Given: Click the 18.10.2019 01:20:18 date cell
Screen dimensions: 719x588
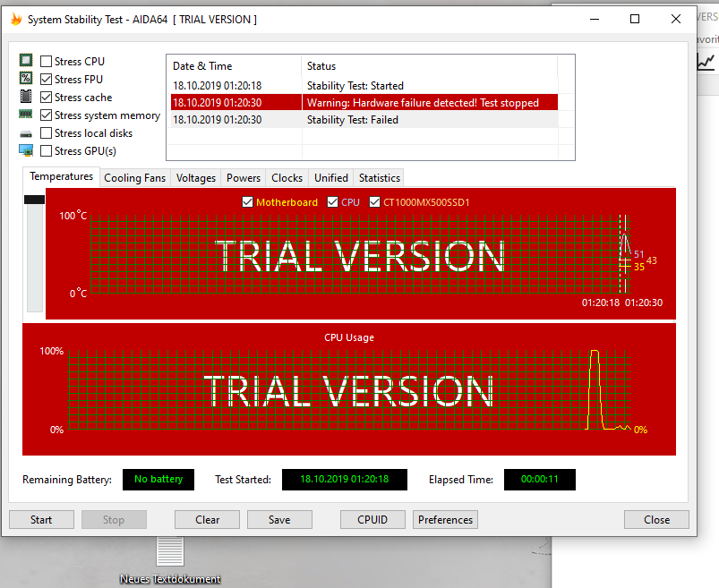Looking at the screenshot, I should click(x=218, y=86).
